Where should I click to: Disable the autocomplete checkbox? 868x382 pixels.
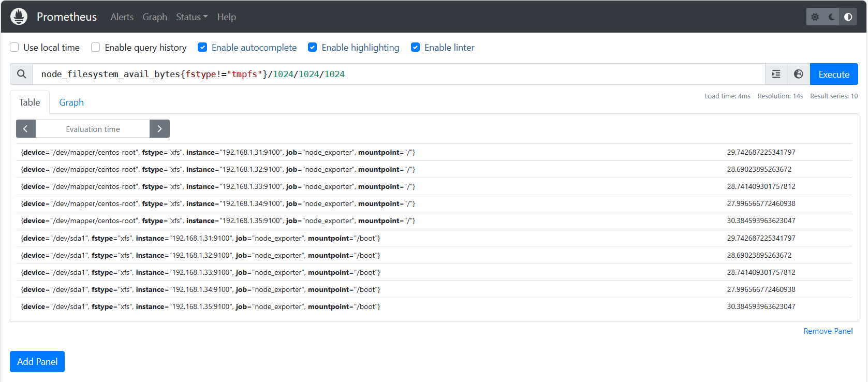click(x=202, y=48)
